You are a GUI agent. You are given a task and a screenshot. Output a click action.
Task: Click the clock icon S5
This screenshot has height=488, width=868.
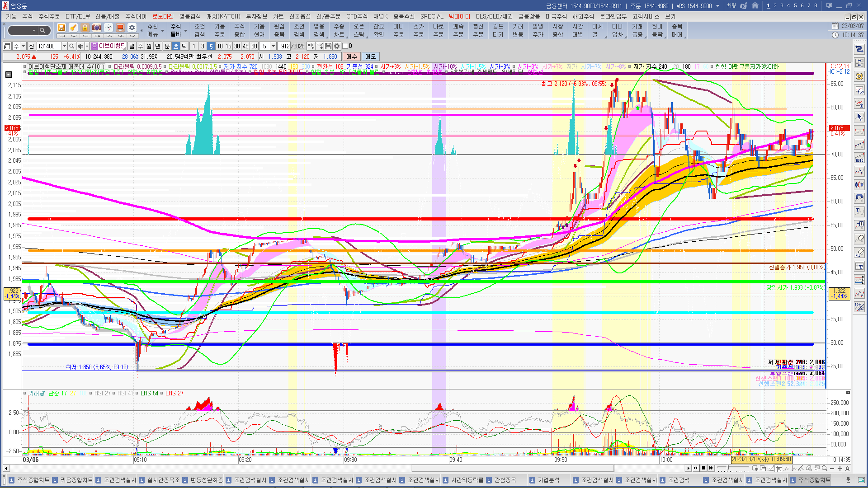pos(108,28)
